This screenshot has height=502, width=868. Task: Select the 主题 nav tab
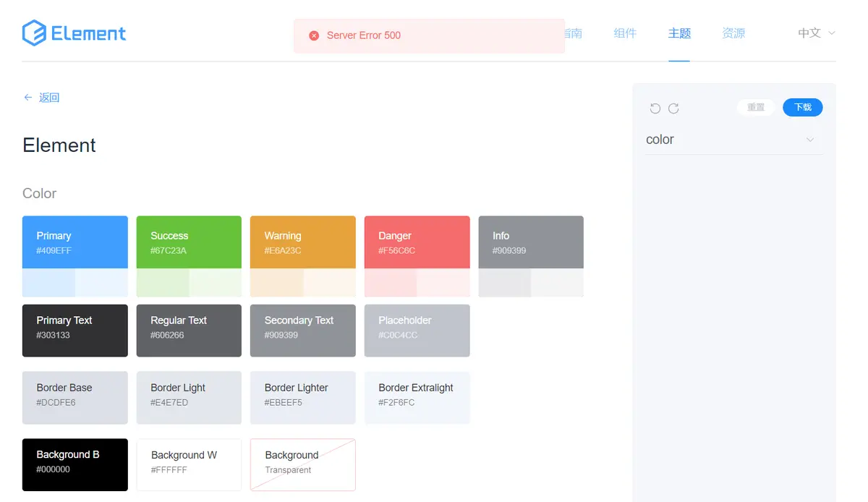679,33
